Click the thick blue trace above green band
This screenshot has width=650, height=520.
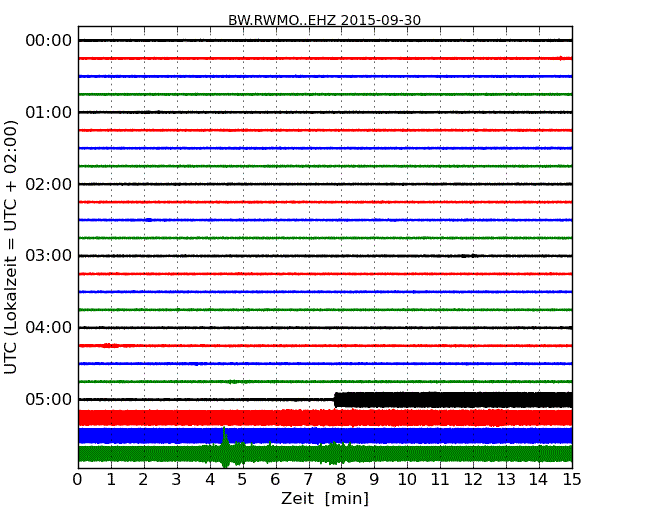pos(325,436)
